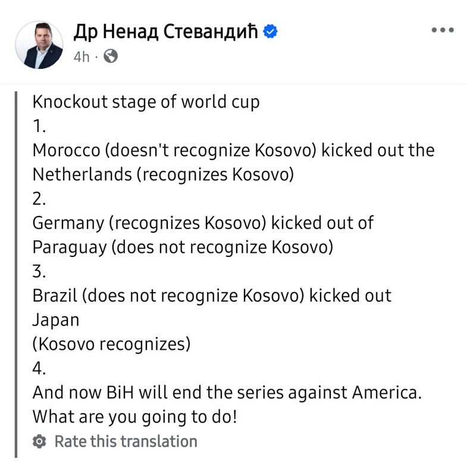Screen dimensions: 467x476
Task: Click the "Knockout stage of world cup" line
Action: point(146,102)
